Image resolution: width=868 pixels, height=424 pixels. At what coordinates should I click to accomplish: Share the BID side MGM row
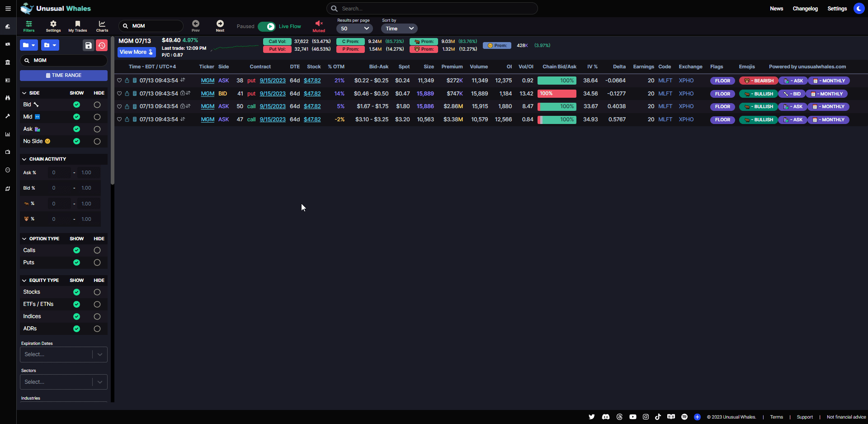point(127,94)
